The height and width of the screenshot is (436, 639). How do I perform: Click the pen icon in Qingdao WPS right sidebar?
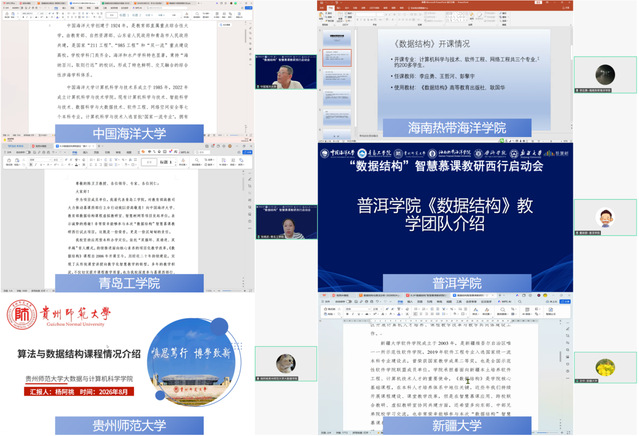pyautogui.click(x=249, y=178)
